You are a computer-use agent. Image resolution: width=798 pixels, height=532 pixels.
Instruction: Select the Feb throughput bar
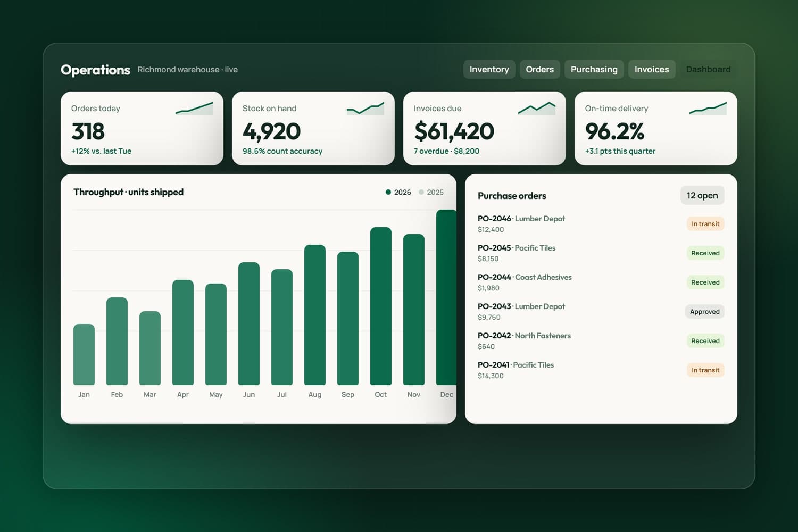point(117,341)
